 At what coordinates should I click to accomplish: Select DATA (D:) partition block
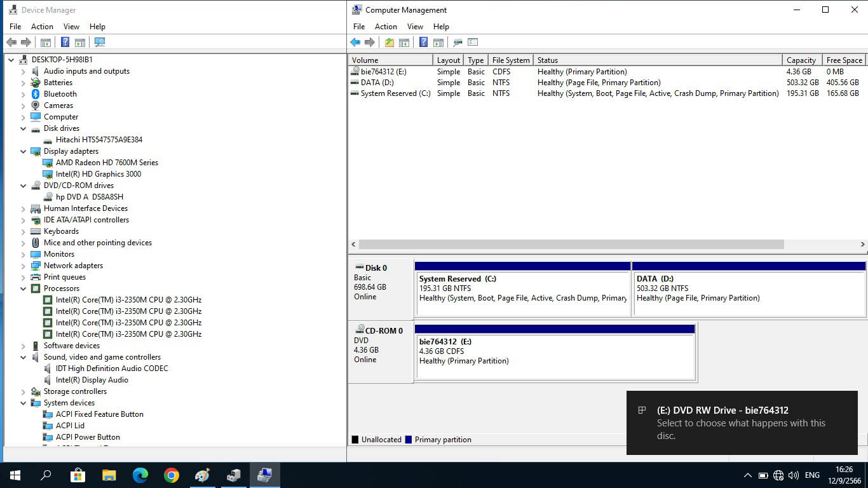pyautogui.click(x=749, y=288)
